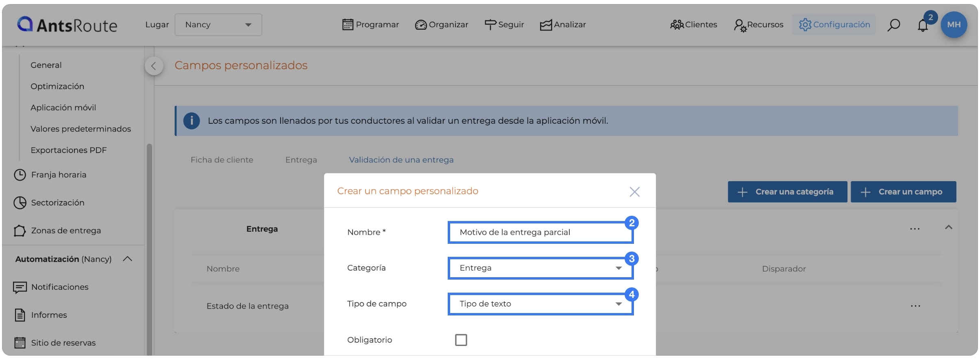980x359 pixels.
Task: Open options for Estado de la entrega row
Action: [x=915, y=306]
